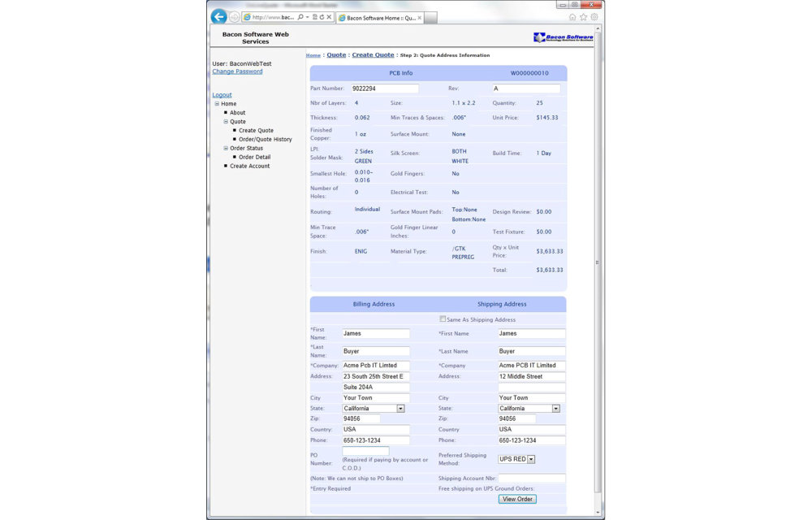Click the Rev input field
Image resolution: width=812 pixels, height=520 pixels.
pyautogui.click(x=526, y=89)
